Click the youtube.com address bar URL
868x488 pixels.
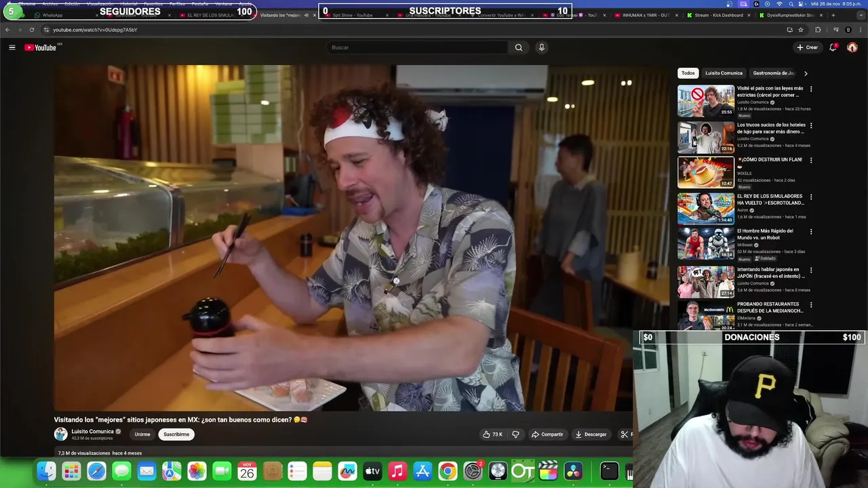pyautogui.click(x=95, y=30)
